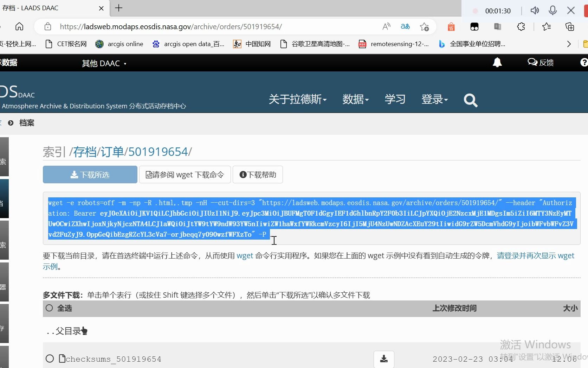This screenshot has height=368, width=588.
Task: Click the browser home icon
Action: click(x=19, y=26)
